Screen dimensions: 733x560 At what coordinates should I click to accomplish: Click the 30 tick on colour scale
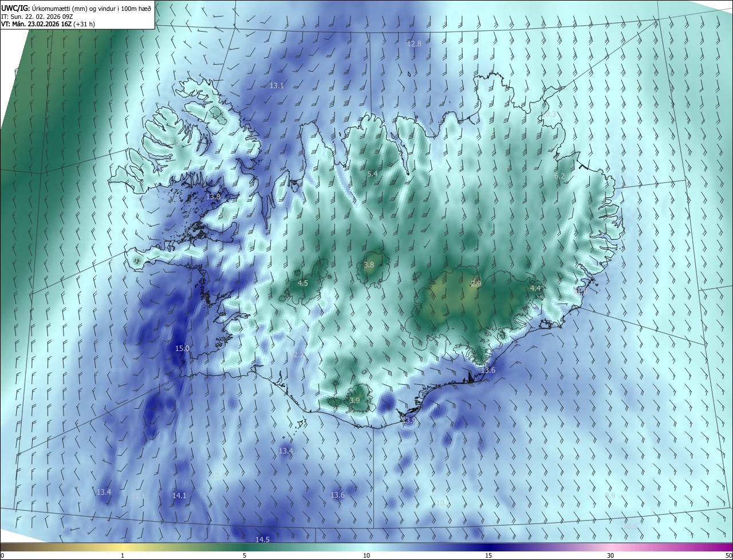[x=610, y=555]
